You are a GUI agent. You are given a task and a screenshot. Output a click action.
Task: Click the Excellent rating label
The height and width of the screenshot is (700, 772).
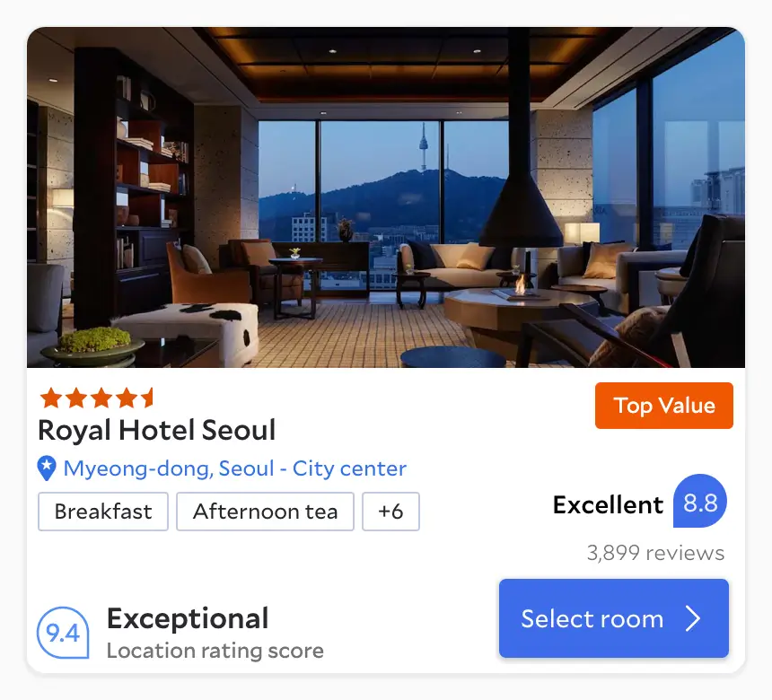click(608, 504)
